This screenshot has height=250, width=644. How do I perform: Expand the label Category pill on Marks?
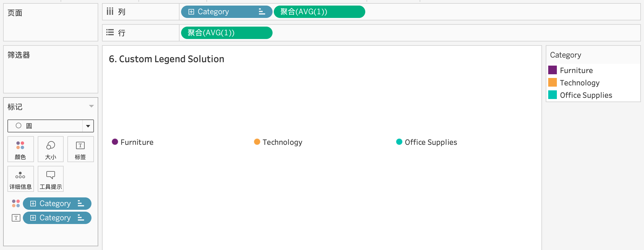(x=33, y=218)
